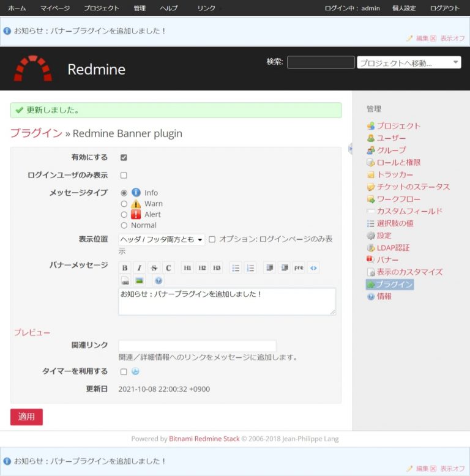Open ヘルプ in top menu

169,8
